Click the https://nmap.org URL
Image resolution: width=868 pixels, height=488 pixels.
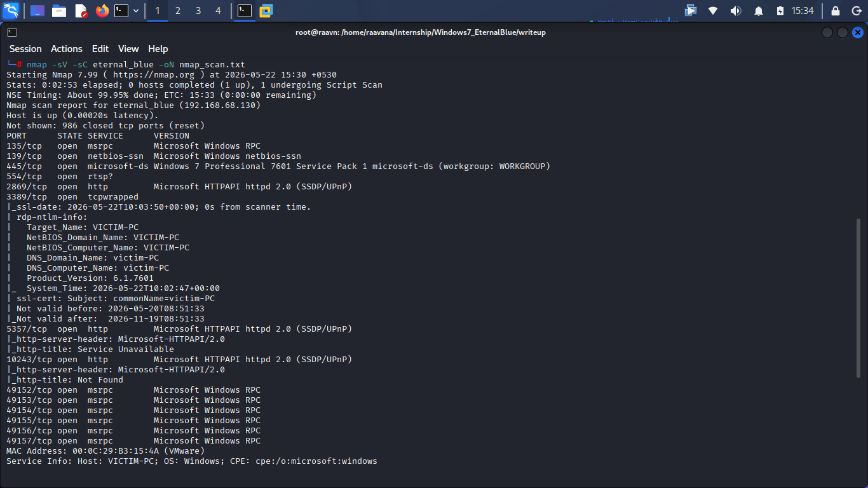pyautogui.click(x=154, y=75)
